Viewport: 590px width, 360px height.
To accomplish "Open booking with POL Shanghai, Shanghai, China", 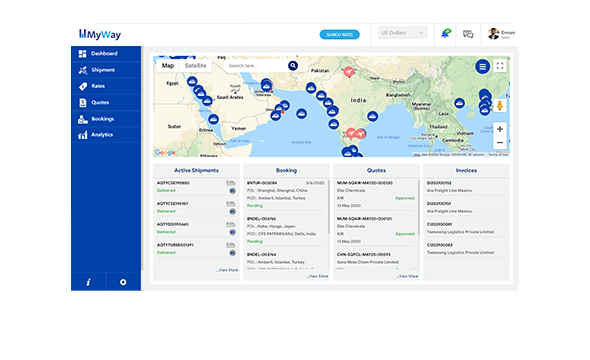I will [286, 194].
